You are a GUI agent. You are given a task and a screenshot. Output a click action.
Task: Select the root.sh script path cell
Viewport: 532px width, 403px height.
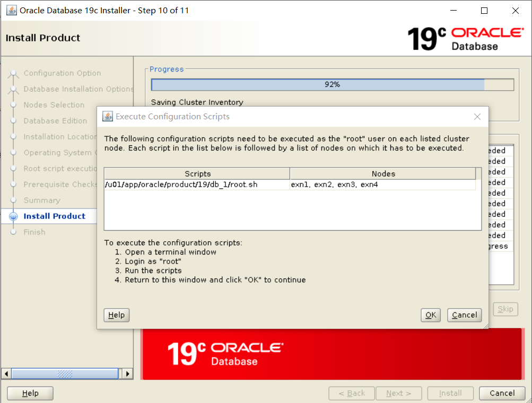pos(197,185)
